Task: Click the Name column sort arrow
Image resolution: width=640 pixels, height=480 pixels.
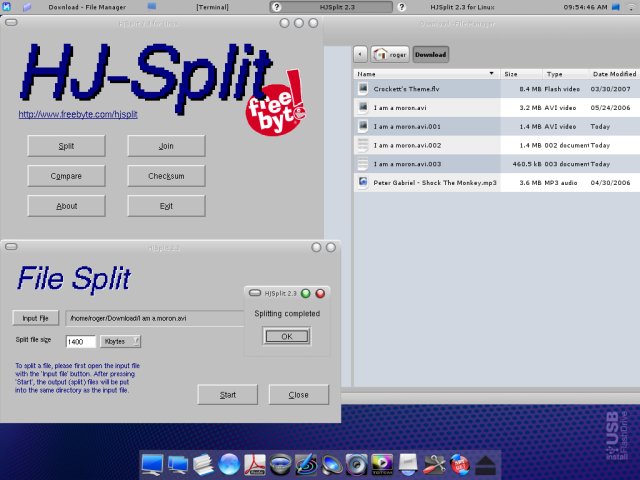Action: [491, 73]
